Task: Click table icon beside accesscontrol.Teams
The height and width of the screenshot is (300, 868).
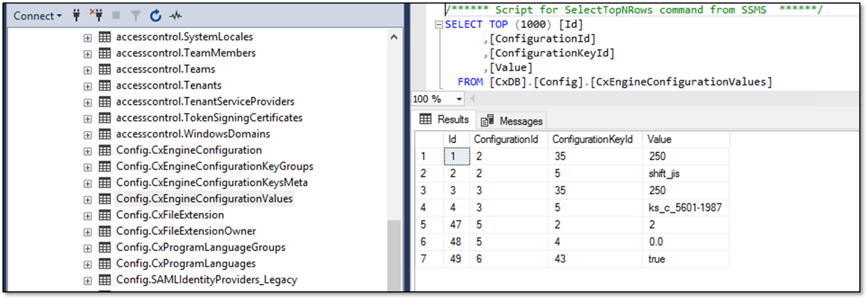Action: pyautogui.click(x=104, y=69)
